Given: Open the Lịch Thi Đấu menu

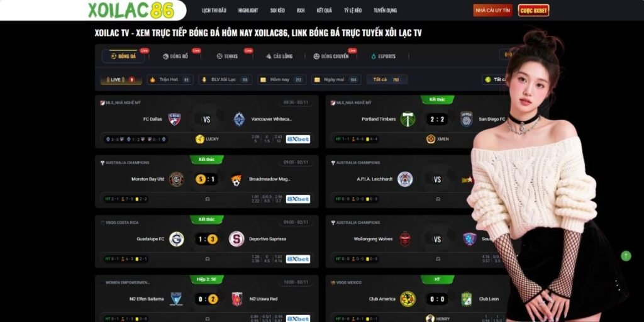Looking at the screenshot, I should point(214,10).
